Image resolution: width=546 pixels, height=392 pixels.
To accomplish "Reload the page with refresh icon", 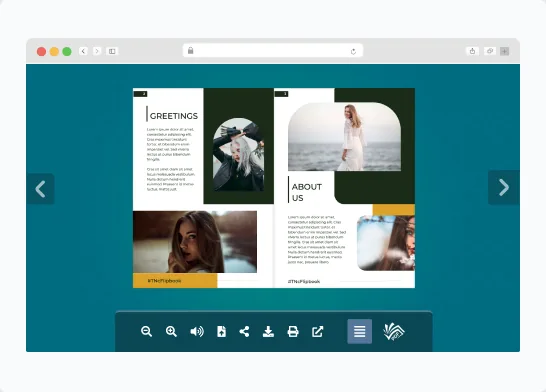I will (x=353, y=52).
